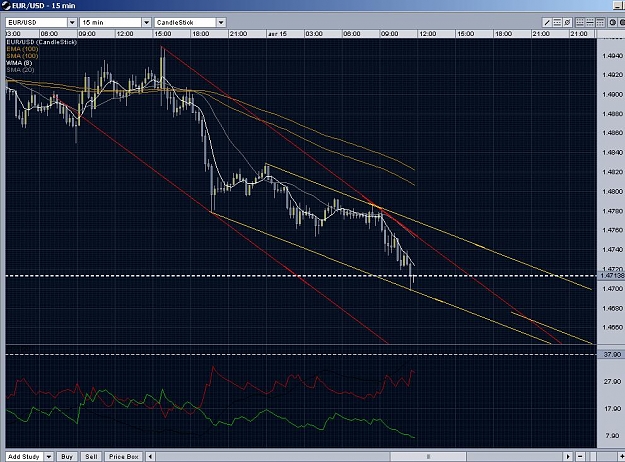
Task: Click the indicator value tag 37.90
Action: [x=611, y=354]
